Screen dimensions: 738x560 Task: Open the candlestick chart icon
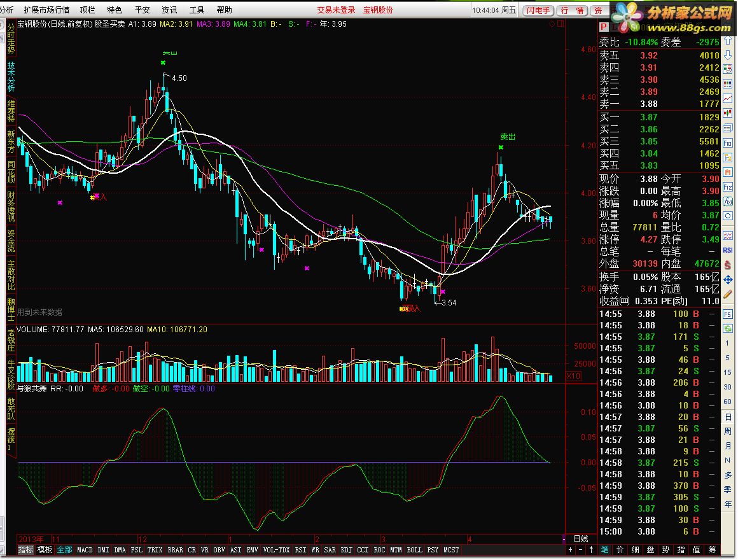click(x=728, y=113)
